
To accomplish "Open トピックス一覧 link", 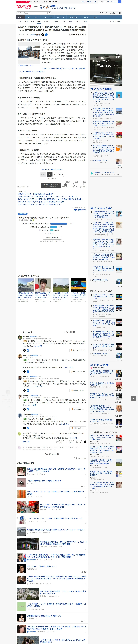I will coord(115,21).
